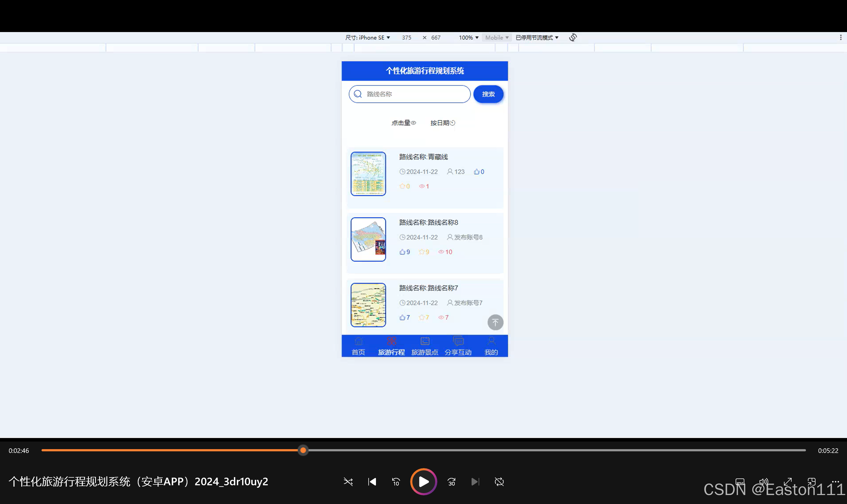Click the thumbs-up icon on 青藏线 route

pyautogui.click(x=477, y=172)
